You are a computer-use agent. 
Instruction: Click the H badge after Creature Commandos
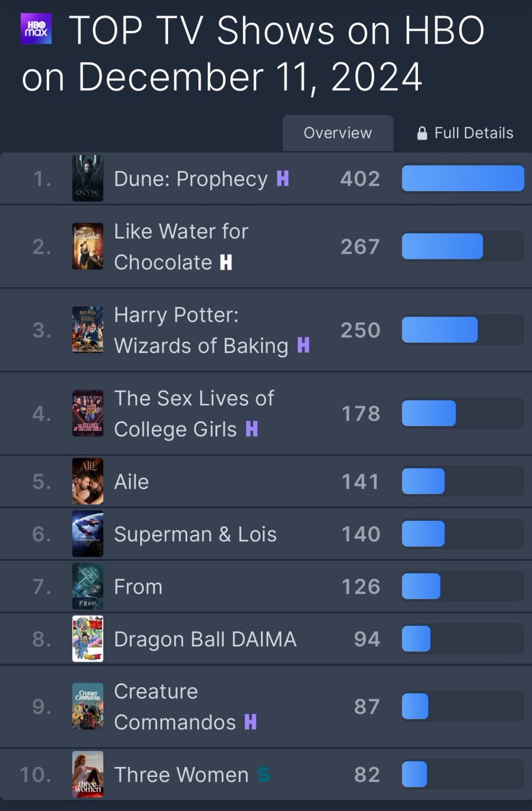[x=251, y=722]
